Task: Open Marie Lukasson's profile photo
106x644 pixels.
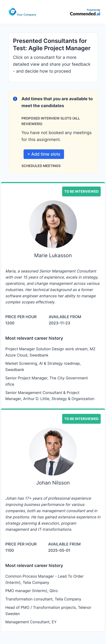Action: [53, 224]
